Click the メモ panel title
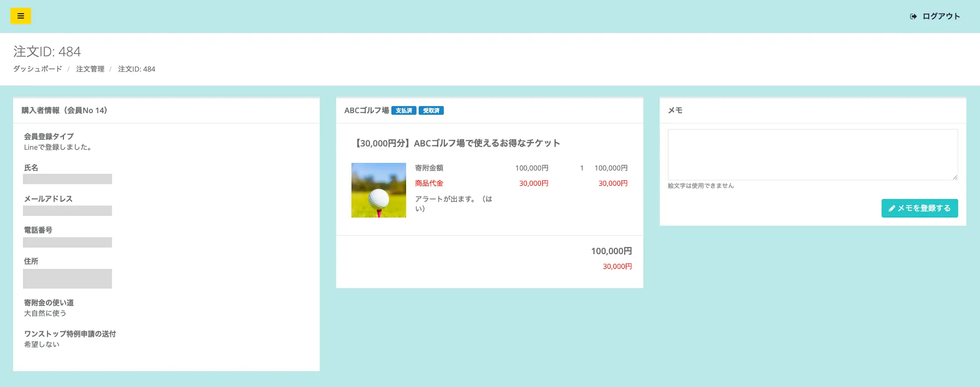Viewport: 980px width, 387px height. [675, 110]
